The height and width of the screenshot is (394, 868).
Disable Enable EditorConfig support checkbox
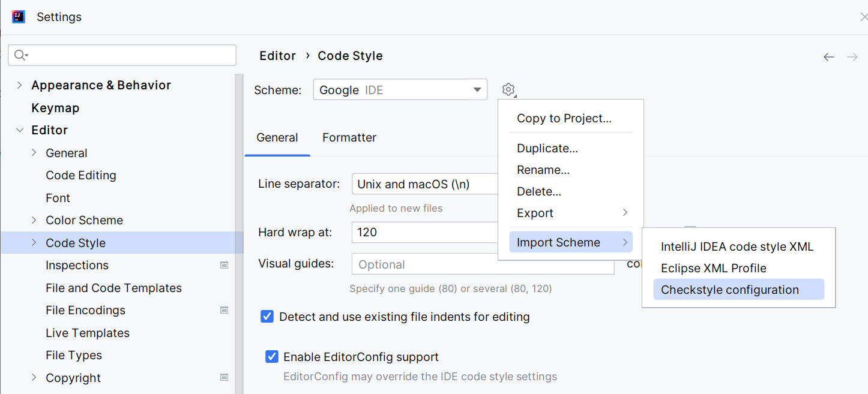coord(272,357)
